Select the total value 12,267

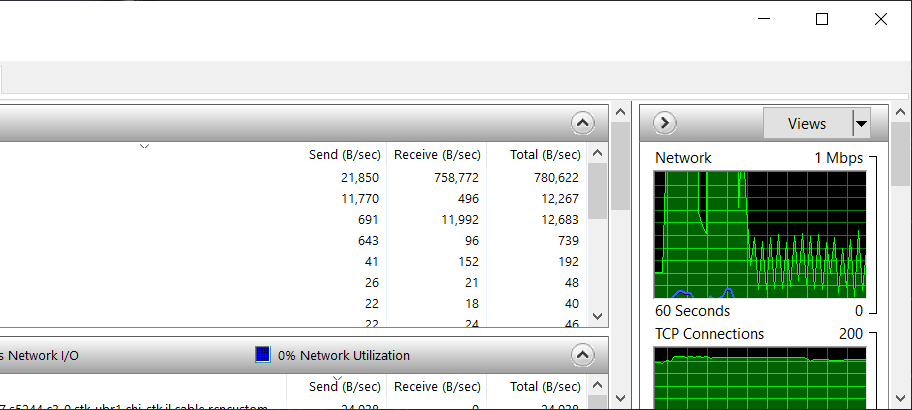(x=560, y=198)
